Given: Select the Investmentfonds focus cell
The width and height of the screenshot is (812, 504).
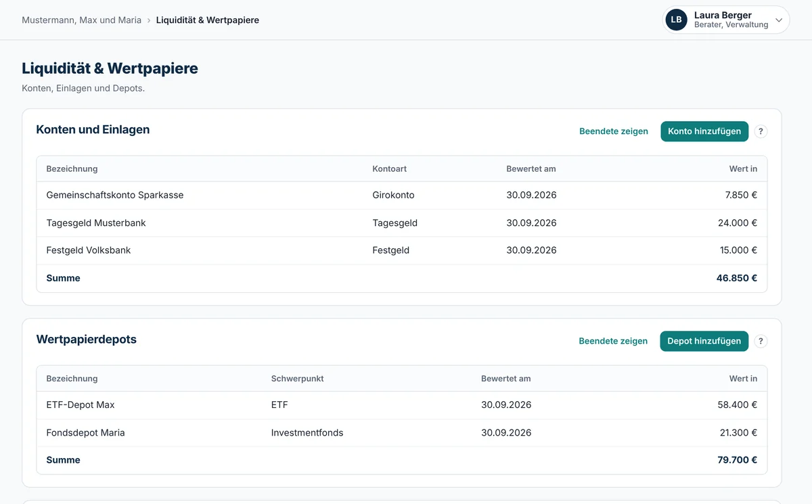Looking at the screenshot, I should 307,432.
